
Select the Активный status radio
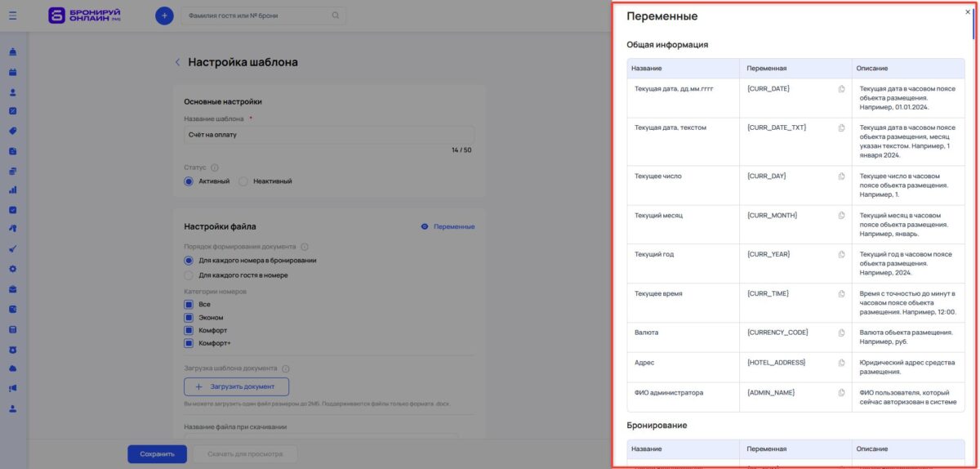(x=189, y=181)
